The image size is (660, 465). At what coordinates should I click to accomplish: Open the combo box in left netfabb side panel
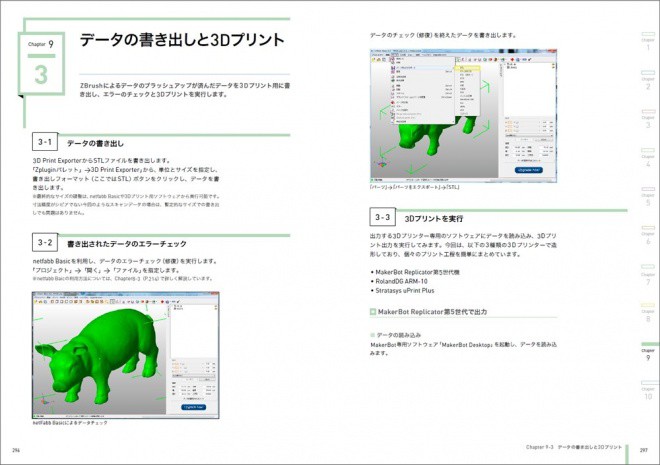pyautogui.click(x=194, y=376)
